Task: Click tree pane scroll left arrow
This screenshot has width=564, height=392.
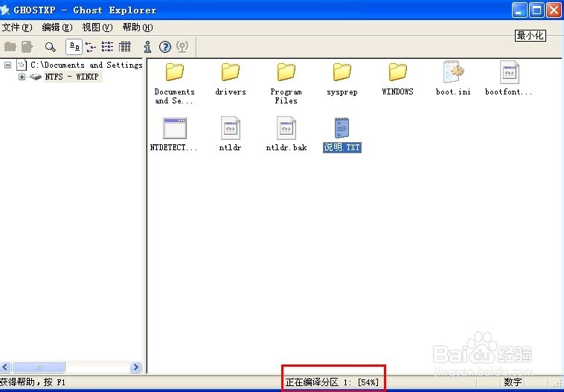Action: 5,367
